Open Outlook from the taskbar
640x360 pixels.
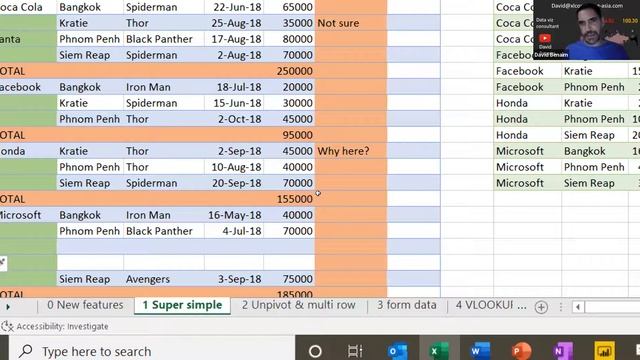[x=398, y=351]
